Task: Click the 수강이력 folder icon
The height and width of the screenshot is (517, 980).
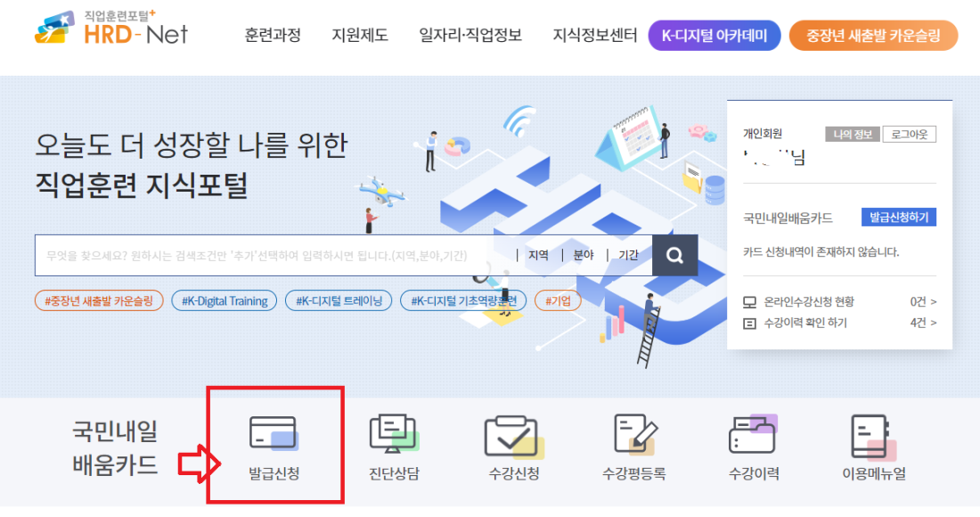Action: pos(754,434)
